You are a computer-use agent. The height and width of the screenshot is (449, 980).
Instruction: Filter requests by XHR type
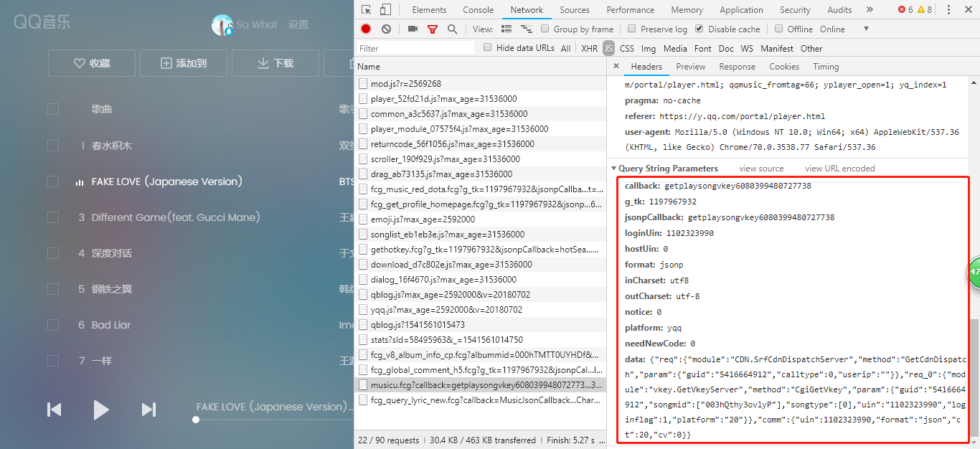tap(589, 49)
